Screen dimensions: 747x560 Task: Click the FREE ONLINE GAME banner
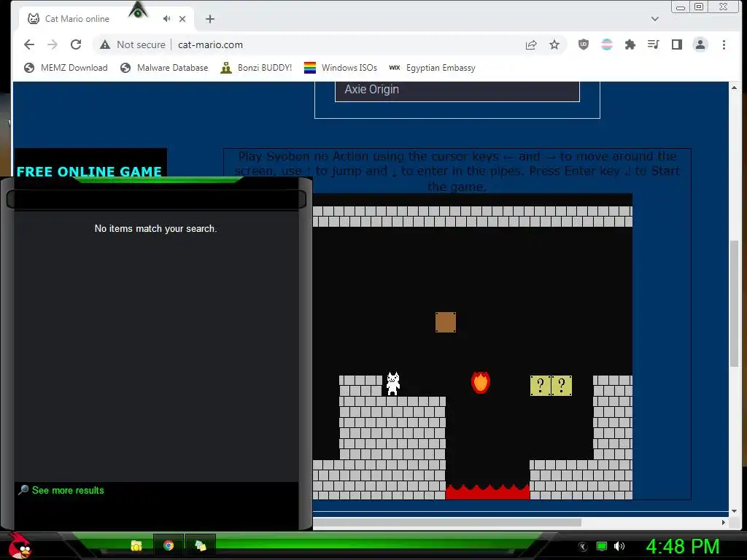(x=89, y=171)
